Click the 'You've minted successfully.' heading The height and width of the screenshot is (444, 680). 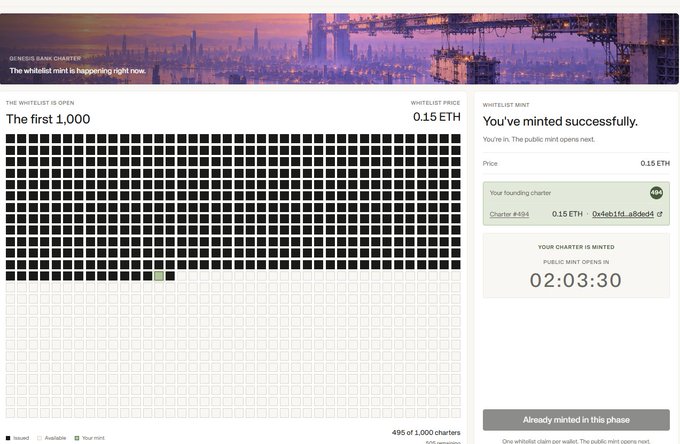(x=560, y=121)
